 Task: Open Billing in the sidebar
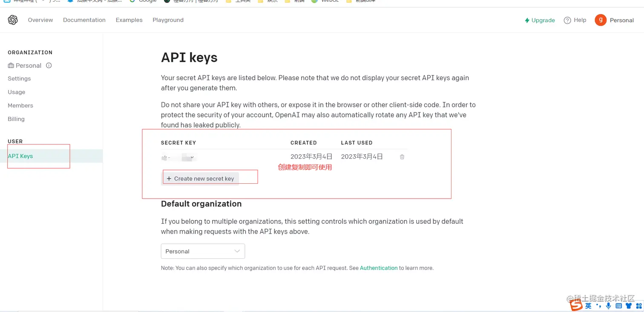click(x=16, y=119)
